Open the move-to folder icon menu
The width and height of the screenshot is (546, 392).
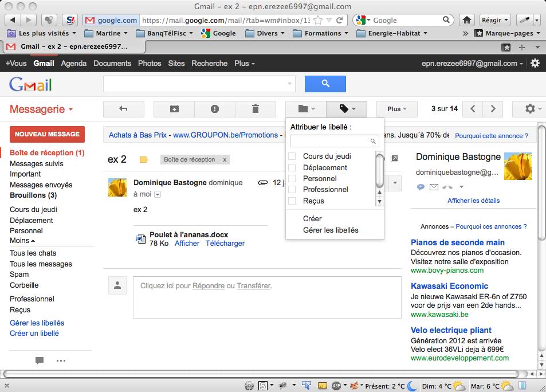306,109
